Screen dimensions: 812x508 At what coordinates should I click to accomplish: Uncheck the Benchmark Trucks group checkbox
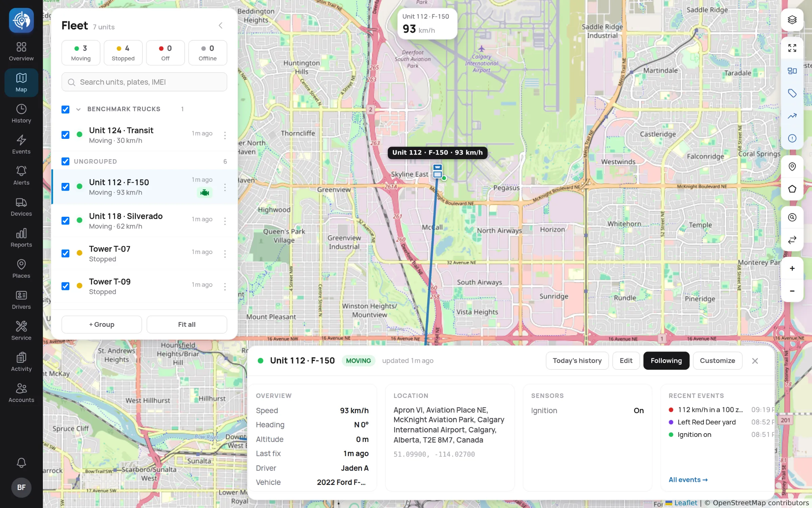click(x=65, y=109)
